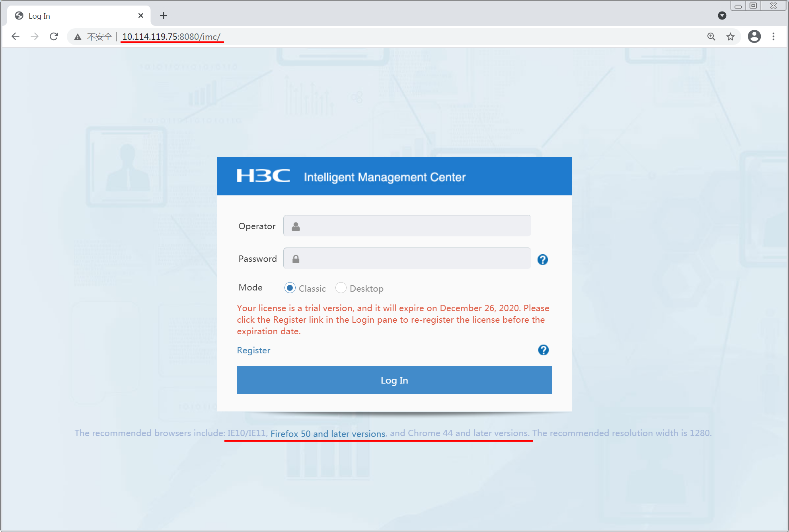
Task: Select the Classic mode radio button
Action: pyautogui.click(x=290, y=288)
